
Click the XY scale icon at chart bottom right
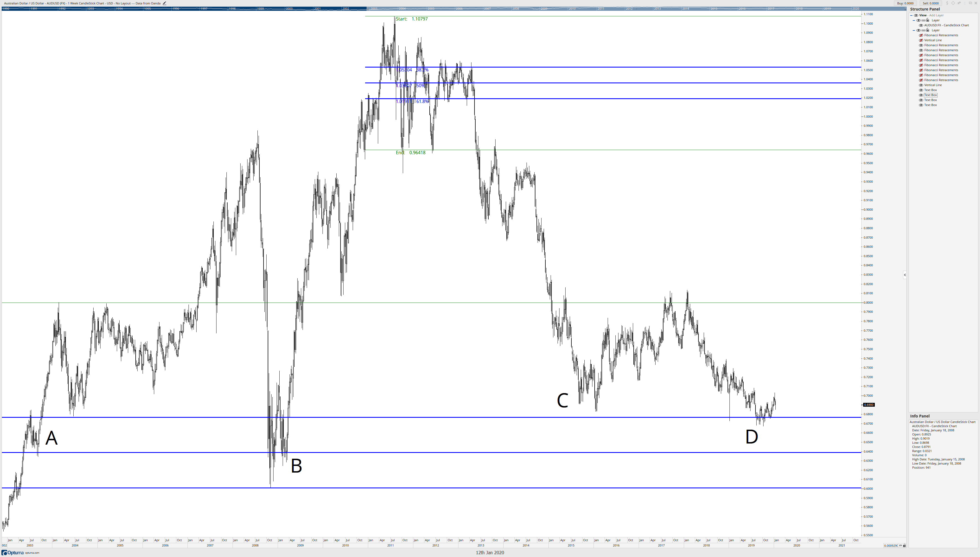[901, 546]
